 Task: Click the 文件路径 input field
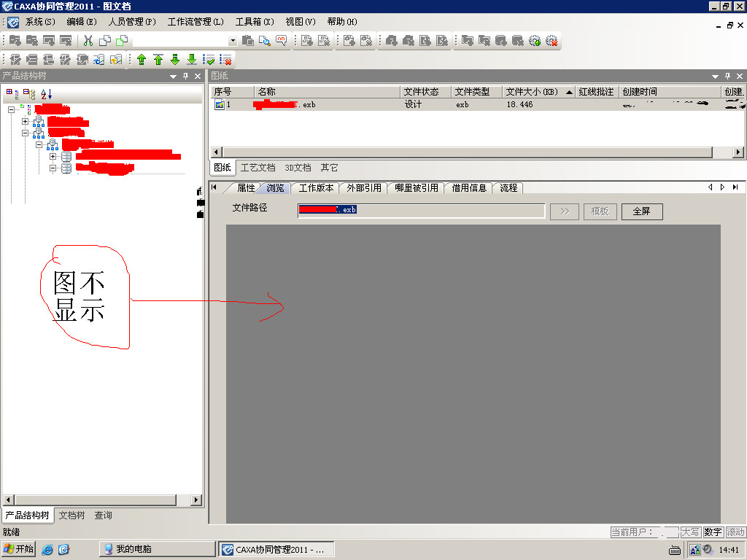421,210
